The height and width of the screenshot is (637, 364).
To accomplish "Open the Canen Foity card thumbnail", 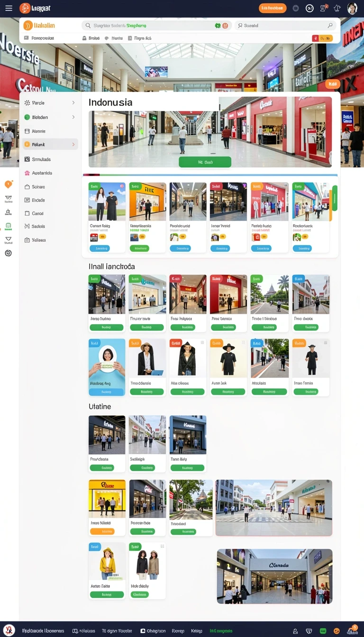I will point(107,201).
